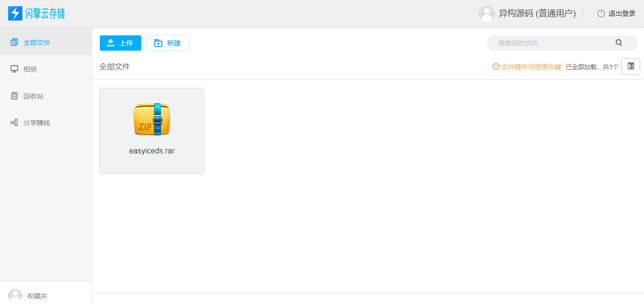Click the search magnifier icon
The image size is (644, 304).
click(619, 43)
